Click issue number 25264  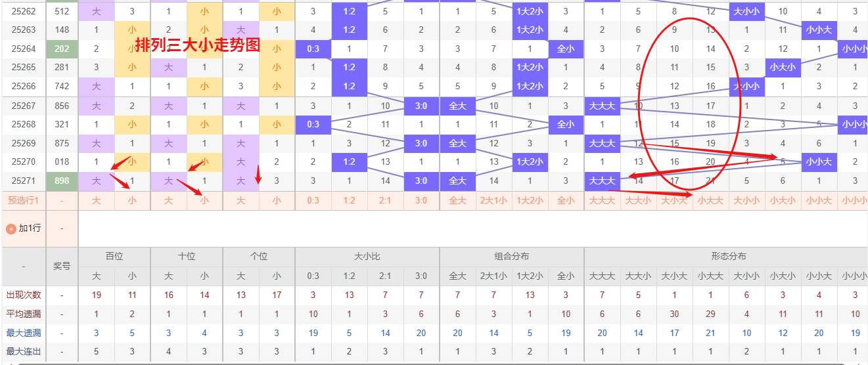pyautogui.click(x=23, y=49)
